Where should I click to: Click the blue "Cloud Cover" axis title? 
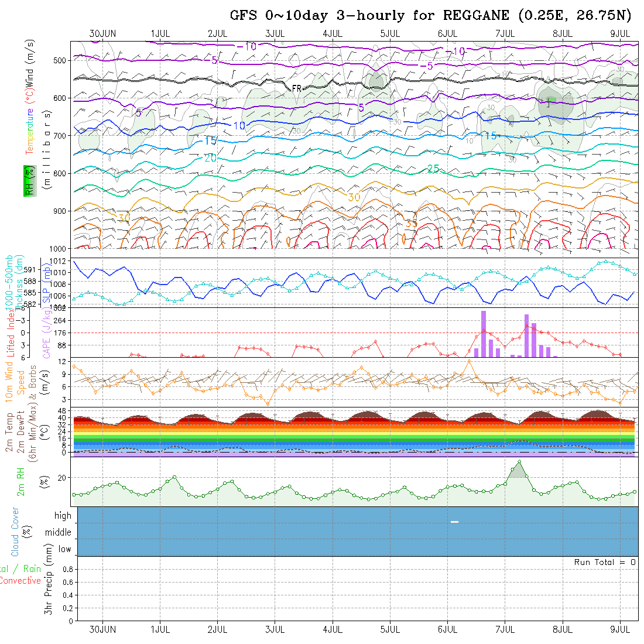[x=15, y=532]
